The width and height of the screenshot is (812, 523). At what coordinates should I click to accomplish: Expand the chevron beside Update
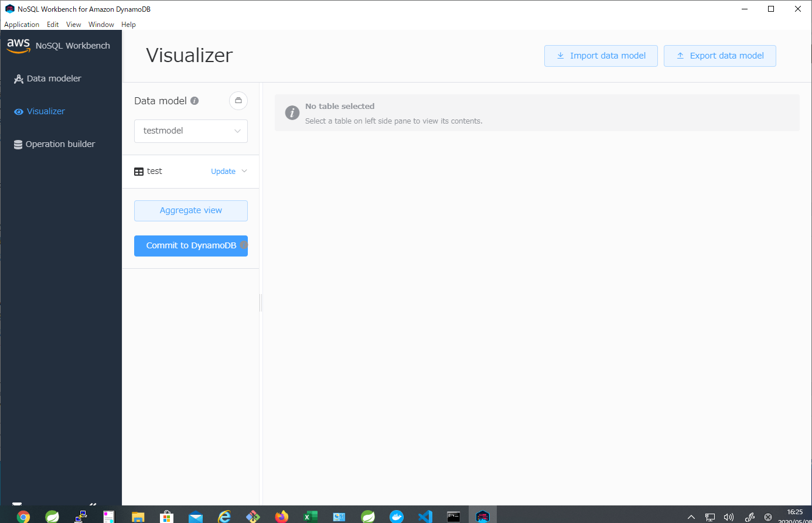point(244,171)
